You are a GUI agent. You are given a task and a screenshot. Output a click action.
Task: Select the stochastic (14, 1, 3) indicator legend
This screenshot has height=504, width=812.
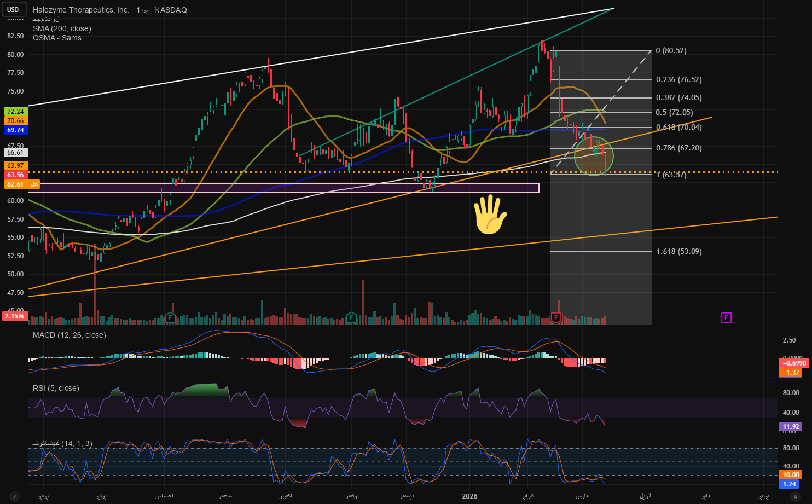pos(62,443)
